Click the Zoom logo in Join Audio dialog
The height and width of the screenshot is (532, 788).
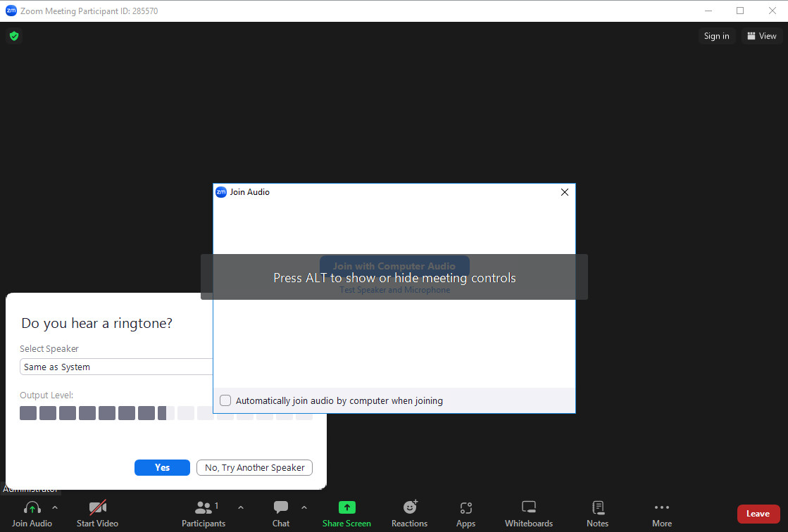(221, 192)
